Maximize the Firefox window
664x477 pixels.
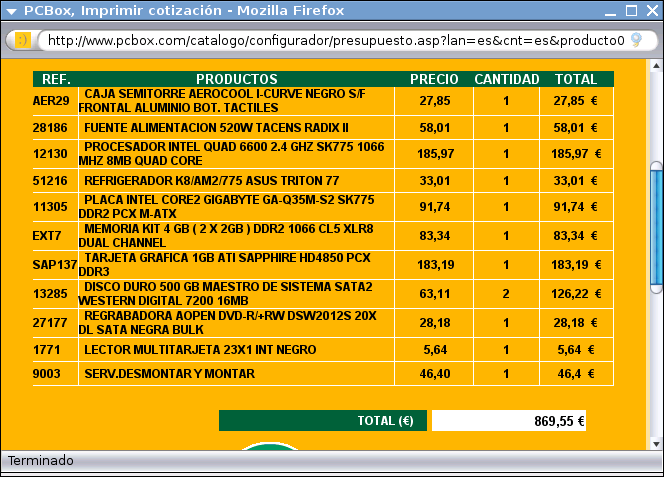point(631,11)
